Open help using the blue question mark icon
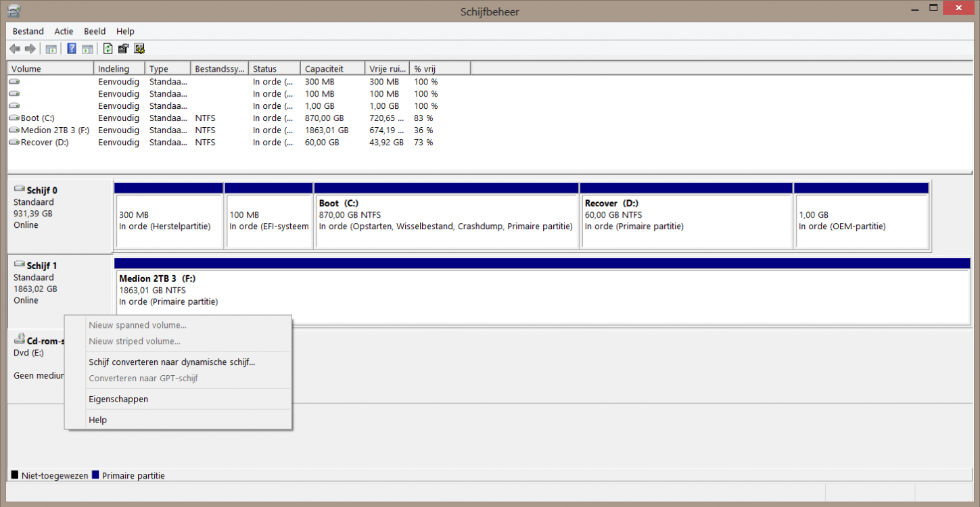Screen dimensions: 980x507 point(71,48)
